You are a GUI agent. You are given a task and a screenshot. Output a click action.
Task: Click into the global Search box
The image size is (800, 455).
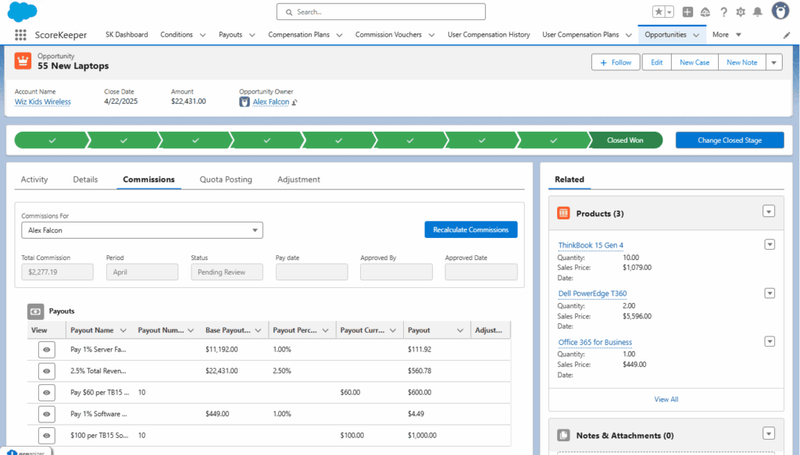(x=381, y=12)
